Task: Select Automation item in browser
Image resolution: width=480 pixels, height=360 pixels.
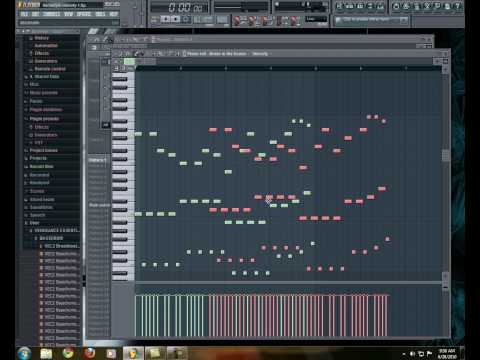Action: click(46, 45)
